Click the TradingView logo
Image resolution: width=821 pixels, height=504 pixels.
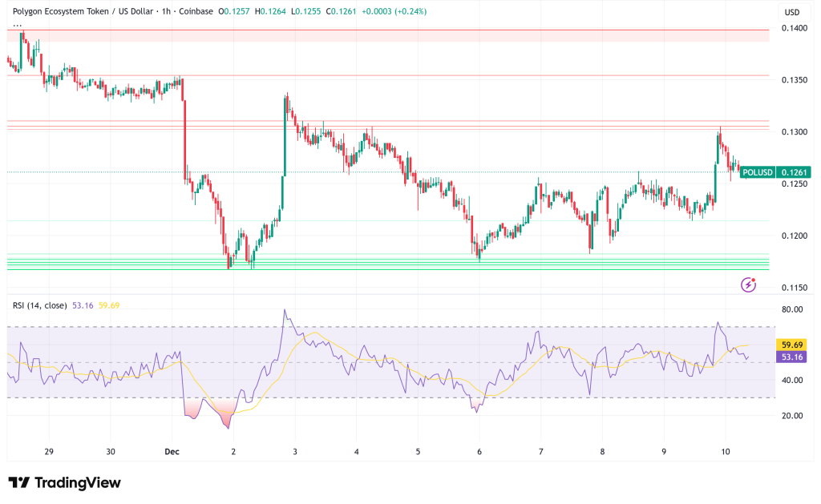[x=64, y=482]
